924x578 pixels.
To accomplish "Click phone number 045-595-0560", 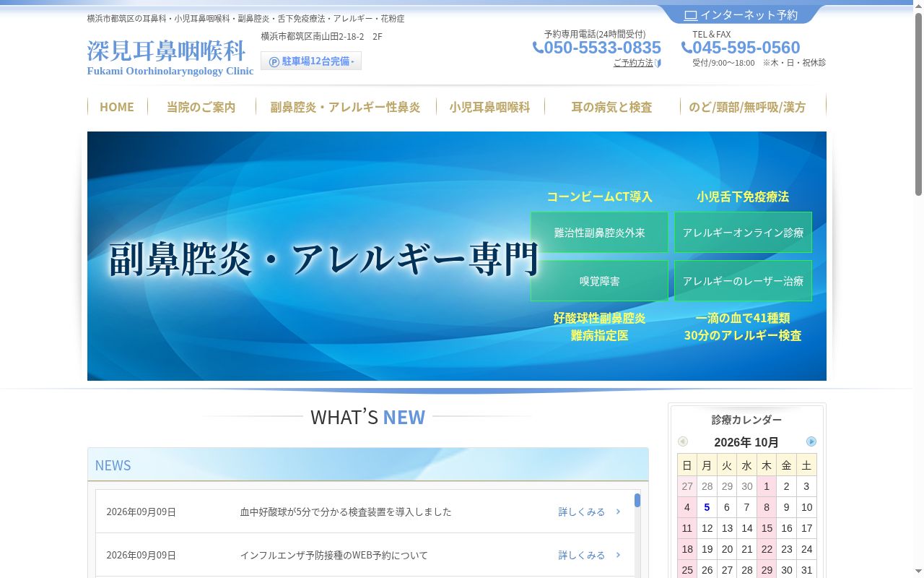I will pyautogui.click(x=746, y=48).
